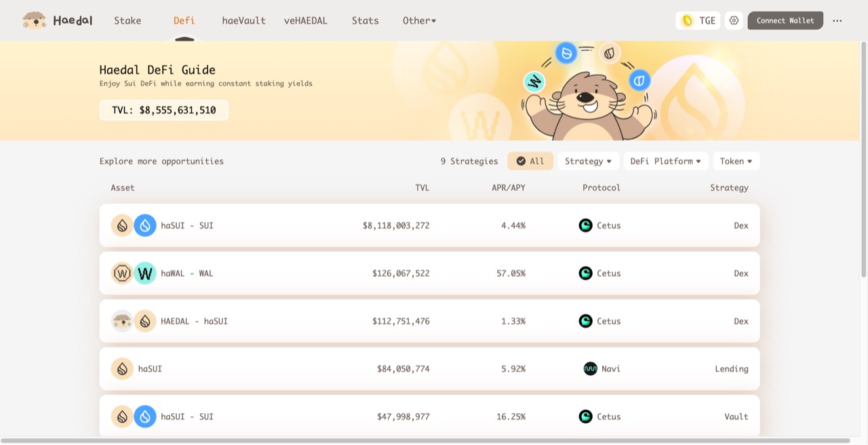Image resolution: width=868 pixels, height=445 pixels.
Task: Toggle the All strategies filter
Action: (x=530, y=161)
